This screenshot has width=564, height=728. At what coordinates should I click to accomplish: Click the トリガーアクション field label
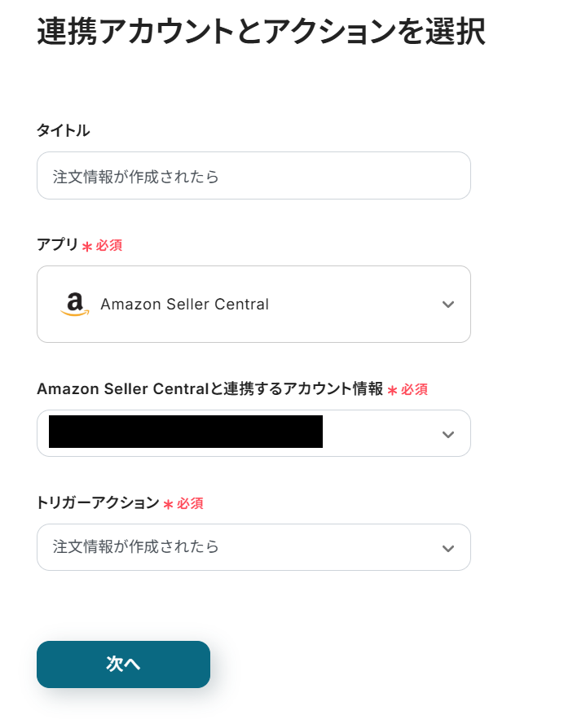[98, 503]
